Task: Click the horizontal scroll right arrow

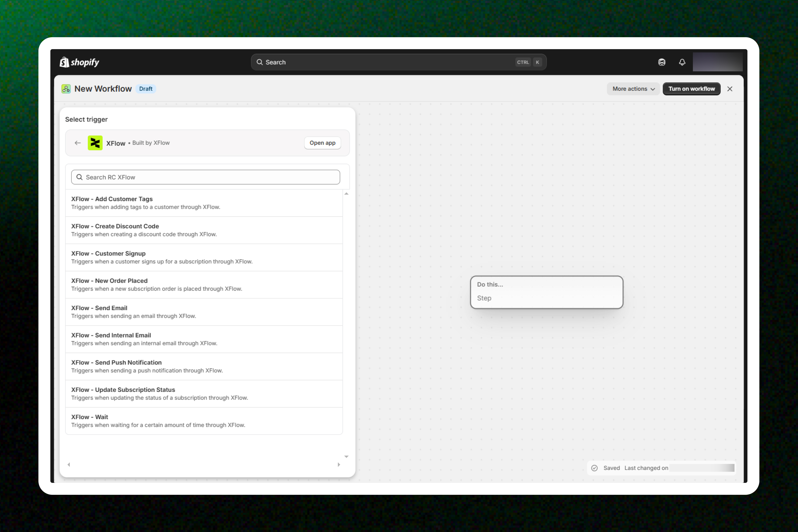Action: pyautogui.click(x=338, y=465)
